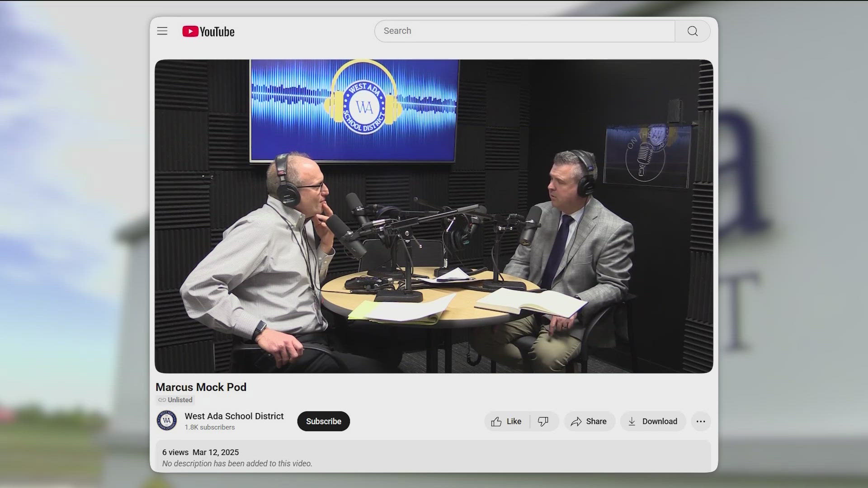Open the three-dot more actions menu

click(x=700, y=421)
